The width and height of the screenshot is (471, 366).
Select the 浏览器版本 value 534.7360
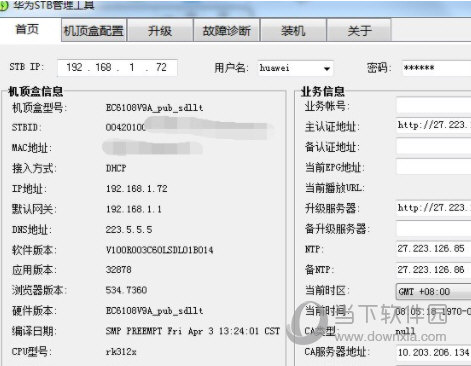[126, 290]
